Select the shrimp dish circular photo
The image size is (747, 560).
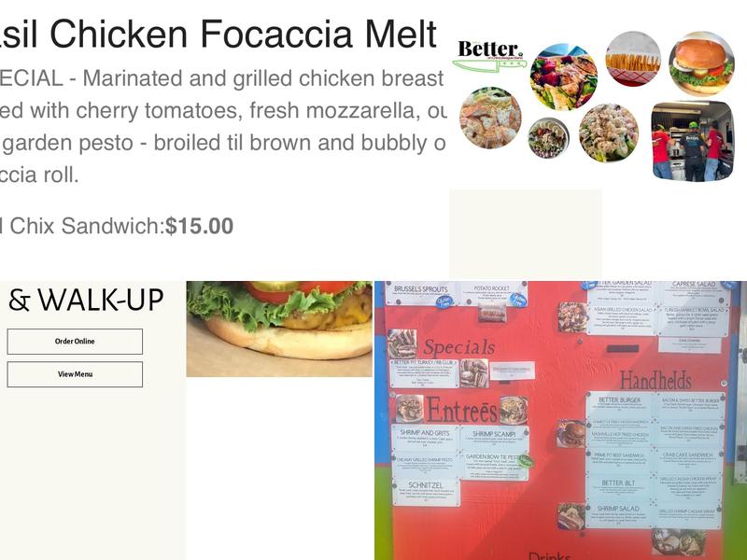490,118
